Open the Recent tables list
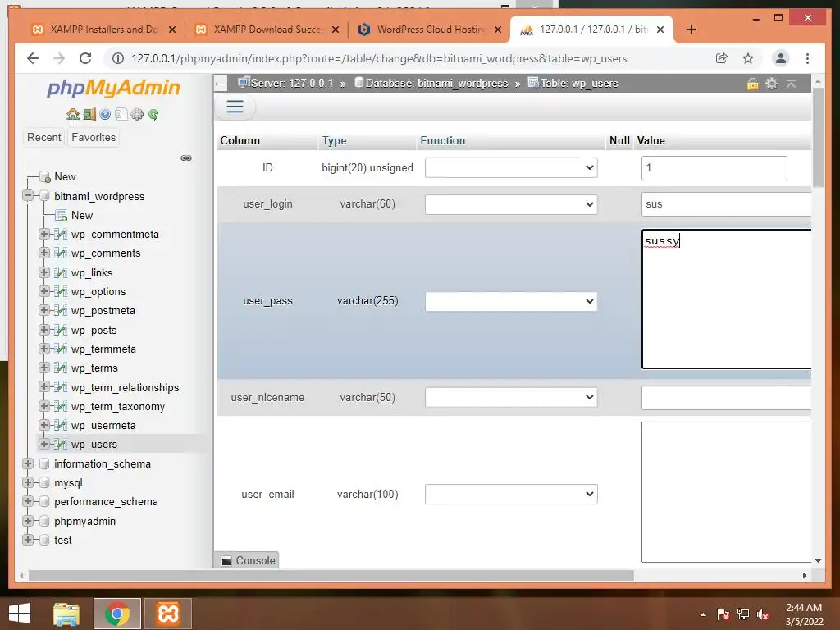 click(44, 138)
